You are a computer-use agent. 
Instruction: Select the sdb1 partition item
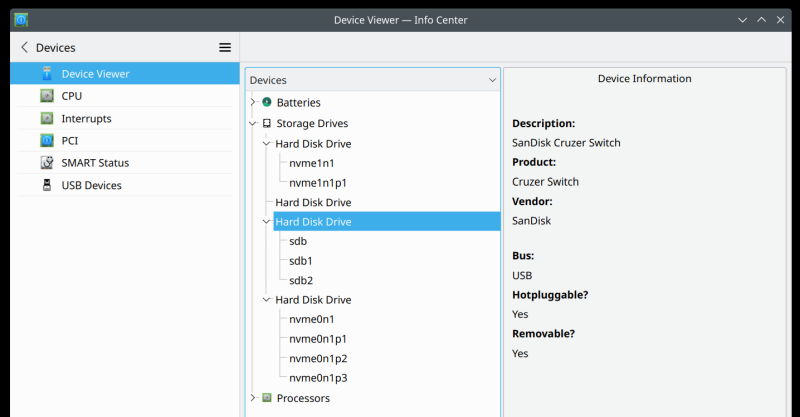301,261
